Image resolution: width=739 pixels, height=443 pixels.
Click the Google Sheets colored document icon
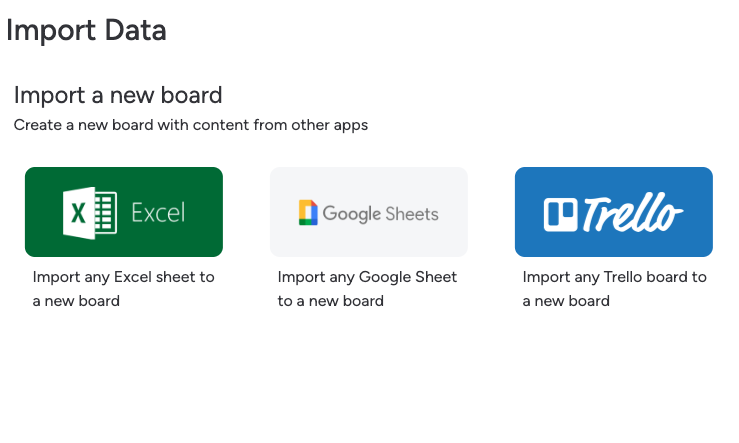308,213
